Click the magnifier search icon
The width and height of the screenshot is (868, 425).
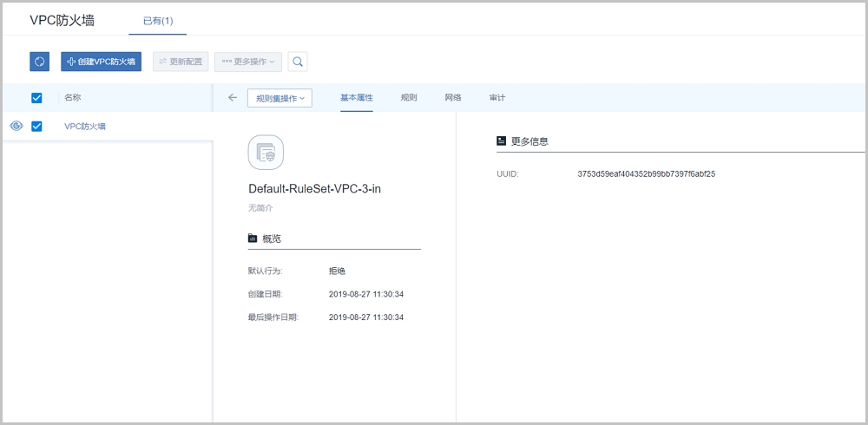coord(298,62)
